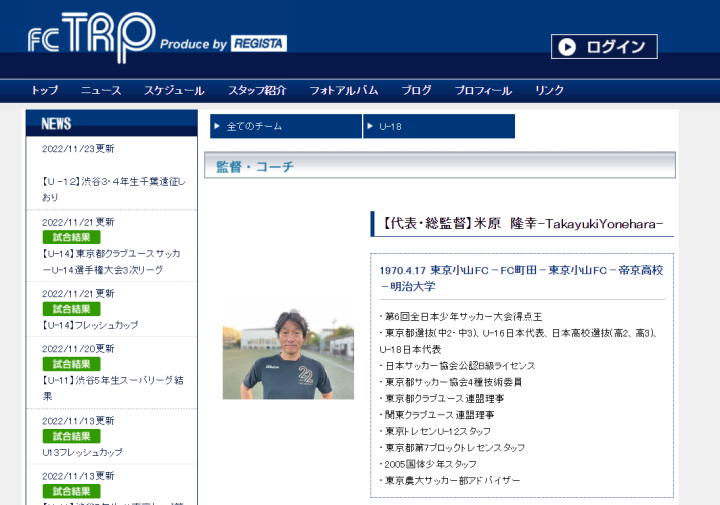Click the REGISTA producer logo
The height and width of the screenshot is (505, 720).
pos(258,43)
